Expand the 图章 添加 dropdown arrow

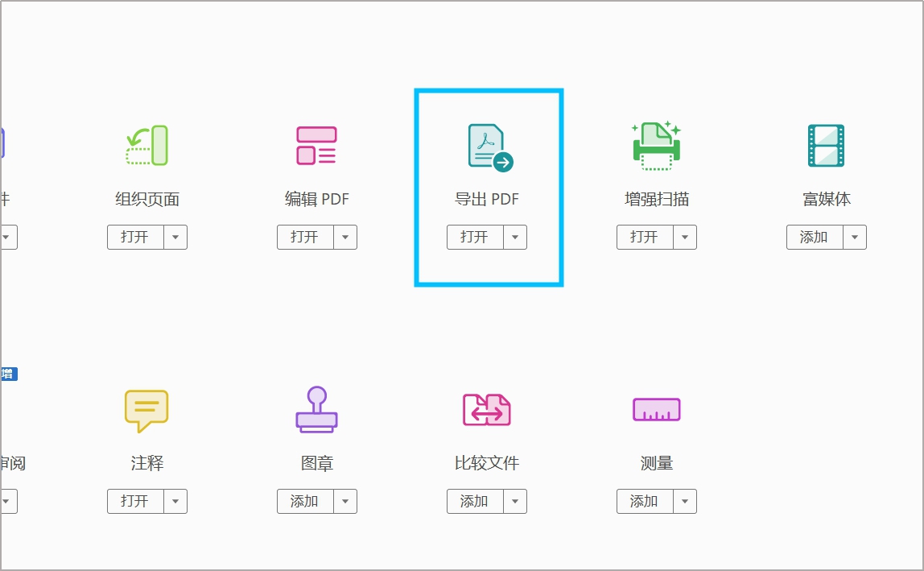345,502
